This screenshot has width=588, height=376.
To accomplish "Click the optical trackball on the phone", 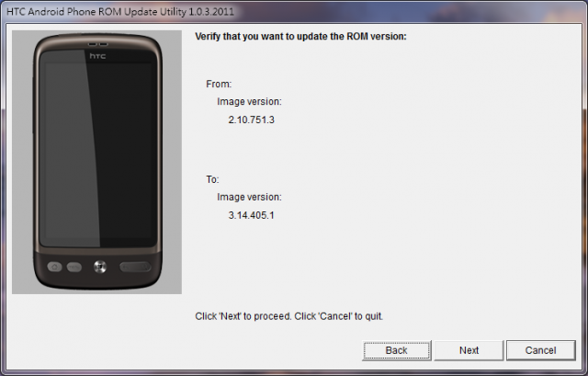I will coord(100,267).
